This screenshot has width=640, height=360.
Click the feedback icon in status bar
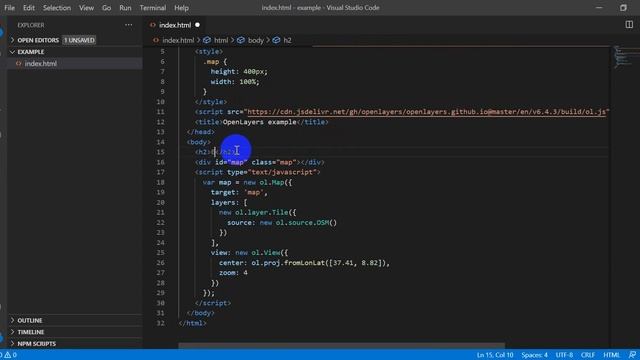pos(632,355)
